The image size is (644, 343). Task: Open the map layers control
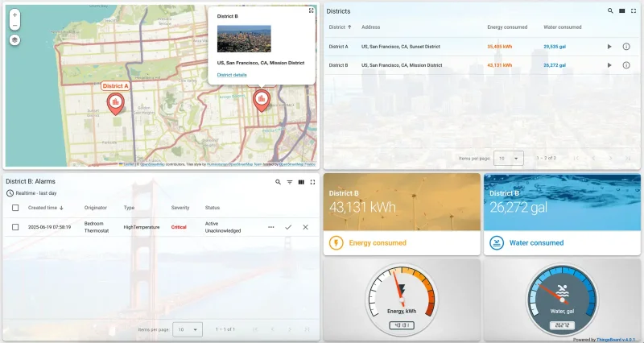[x=14, y=39]
